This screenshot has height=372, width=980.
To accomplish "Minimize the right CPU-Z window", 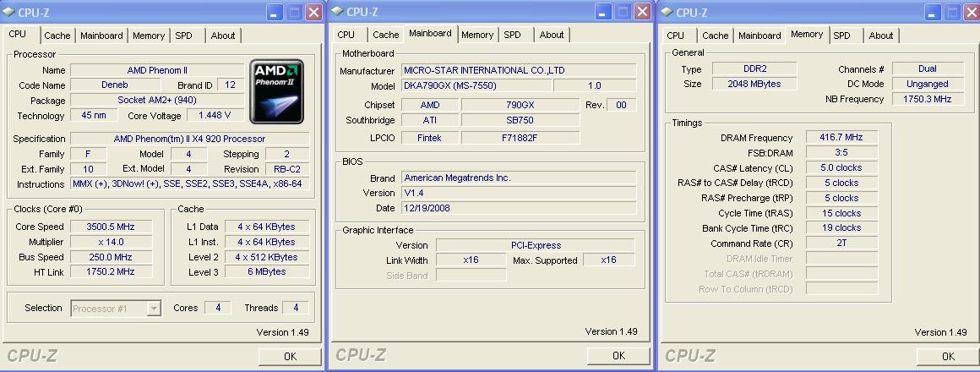I will coord(934,12).
